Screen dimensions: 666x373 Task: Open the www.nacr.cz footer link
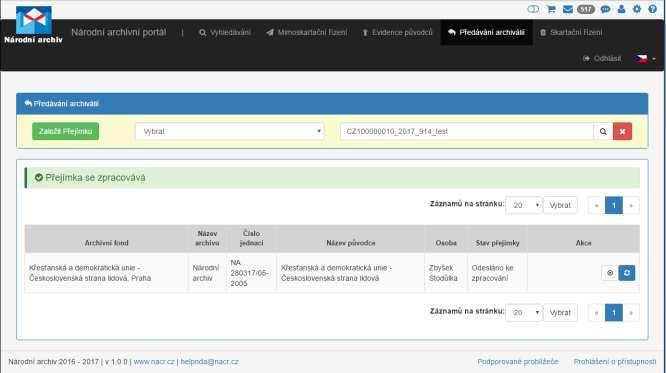[154, 362]
